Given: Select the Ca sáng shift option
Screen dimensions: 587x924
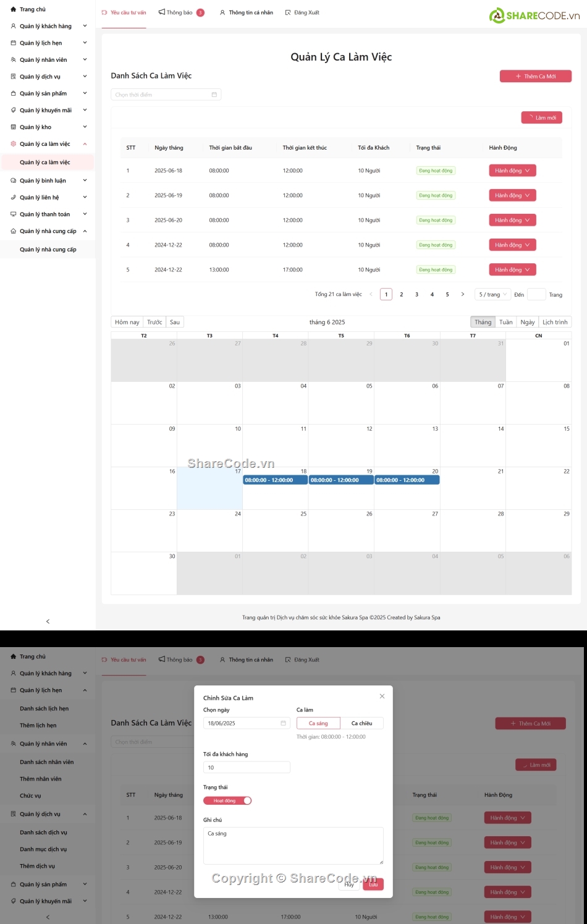Looking at the screenshot, I should coord(318,723).
